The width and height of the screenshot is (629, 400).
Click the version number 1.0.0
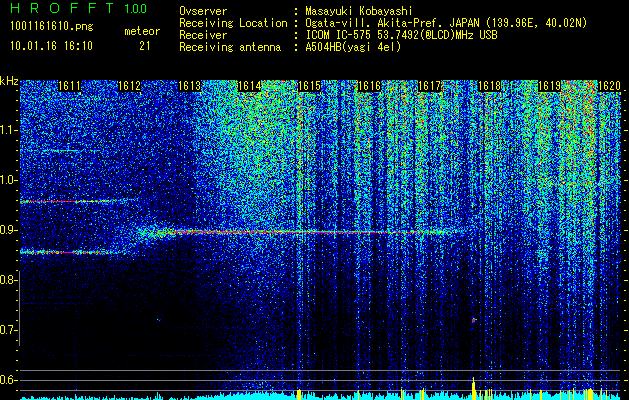(x=136, y=9)
